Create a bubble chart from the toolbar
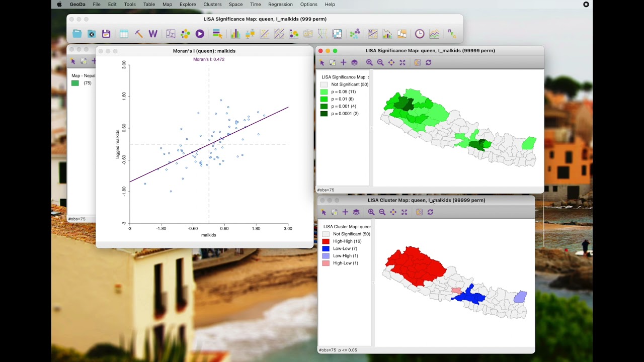Screen dimensions: 644x362 293,34
